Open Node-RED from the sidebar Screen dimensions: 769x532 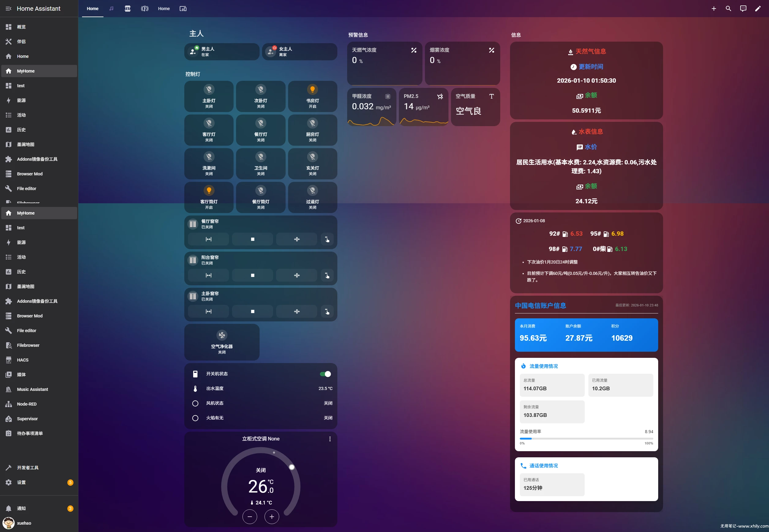[27, 404]
